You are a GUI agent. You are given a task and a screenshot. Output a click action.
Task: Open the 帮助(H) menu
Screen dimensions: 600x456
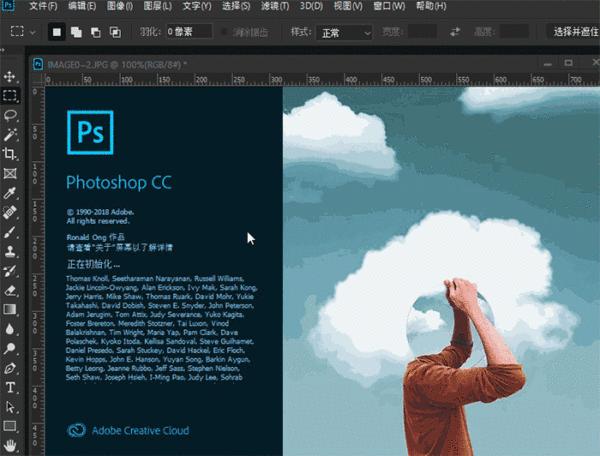431,6
